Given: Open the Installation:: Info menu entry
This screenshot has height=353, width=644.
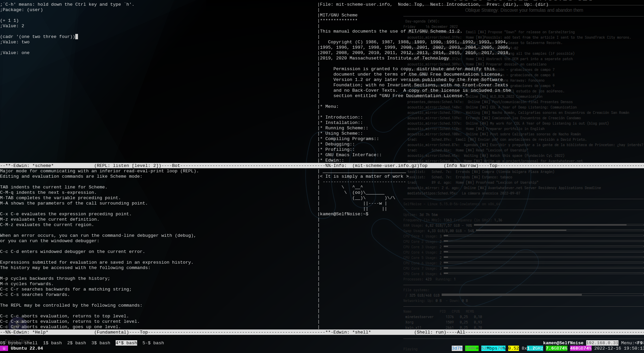Looking at the screenshot, I should [x=341, y=123].
